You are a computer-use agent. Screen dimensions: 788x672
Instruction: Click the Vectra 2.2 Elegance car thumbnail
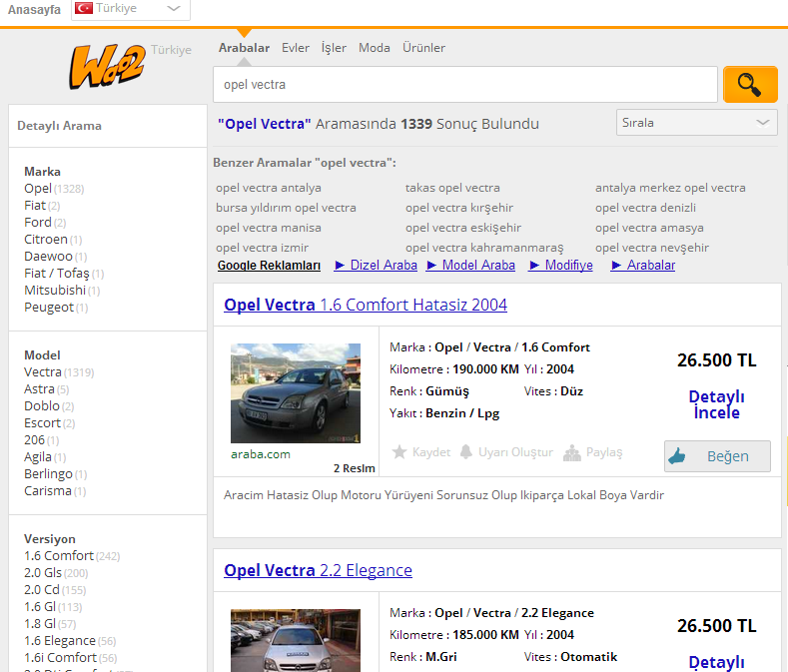click(x=296, y=640)
